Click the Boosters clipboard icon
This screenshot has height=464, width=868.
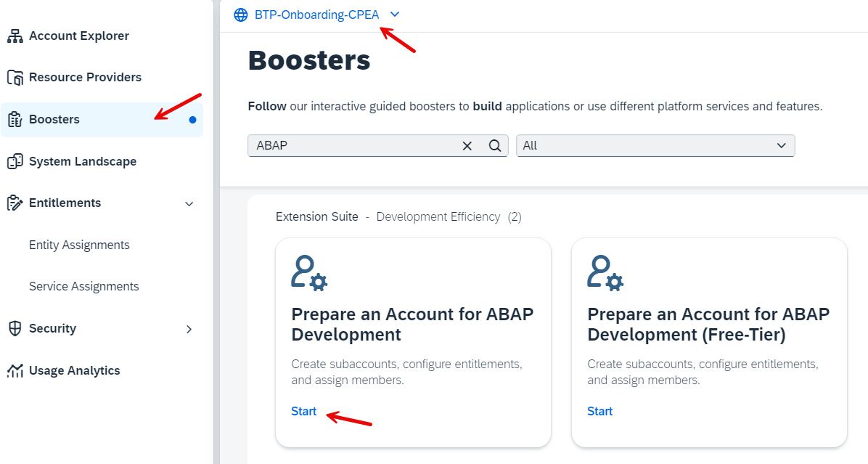(15, 119)
